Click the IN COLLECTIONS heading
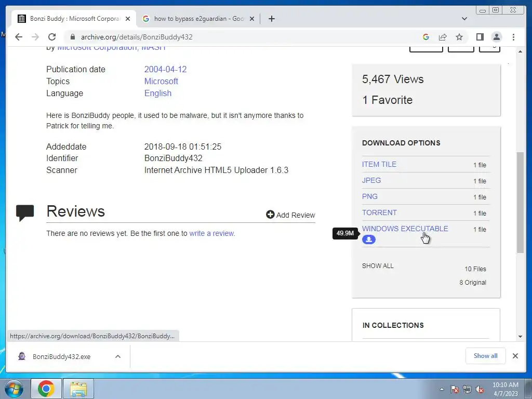Viewport: 532px width, 399px height. [x=393, y=325]
